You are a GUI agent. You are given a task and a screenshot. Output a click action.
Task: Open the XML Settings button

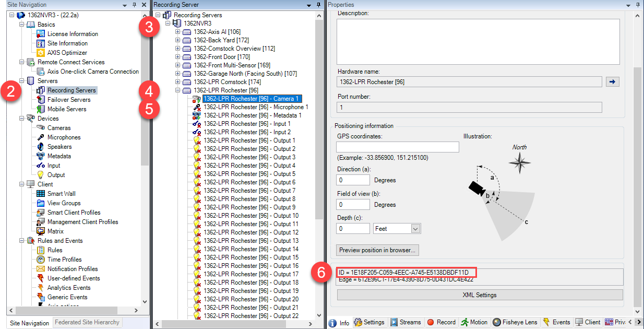point(480,296)
